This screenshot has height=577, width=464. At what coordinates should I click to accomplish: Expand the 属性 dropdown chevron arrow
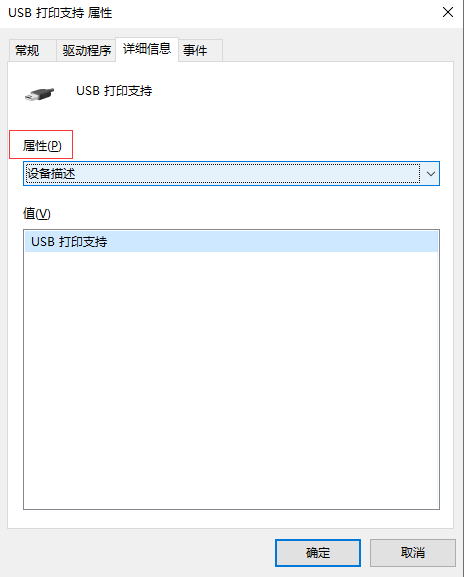click(x=431, y=173)
